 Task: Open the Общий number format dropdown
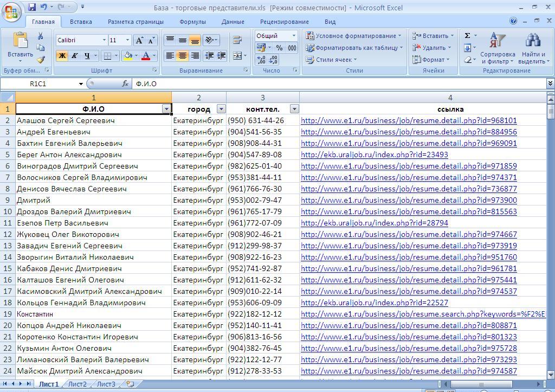(294, 36)
